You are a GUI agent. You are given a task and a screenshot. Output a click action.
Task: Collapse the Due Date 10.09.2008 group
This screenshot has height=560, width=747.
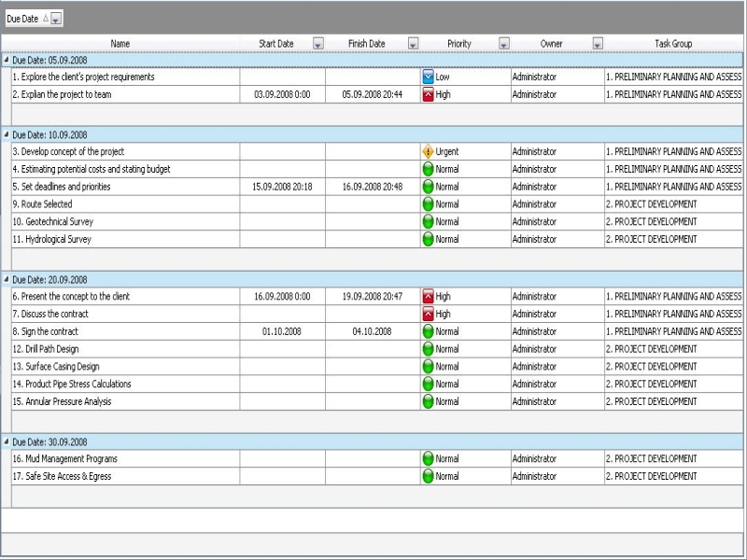click(x=7, y=134)
